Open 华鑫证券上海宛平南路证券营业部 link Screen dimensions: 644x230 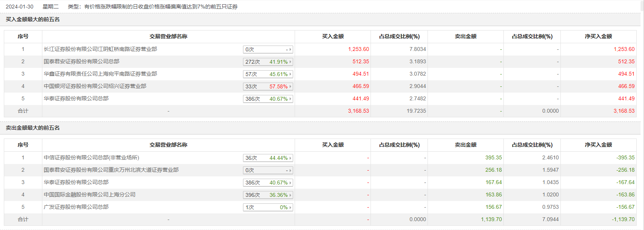100,74
